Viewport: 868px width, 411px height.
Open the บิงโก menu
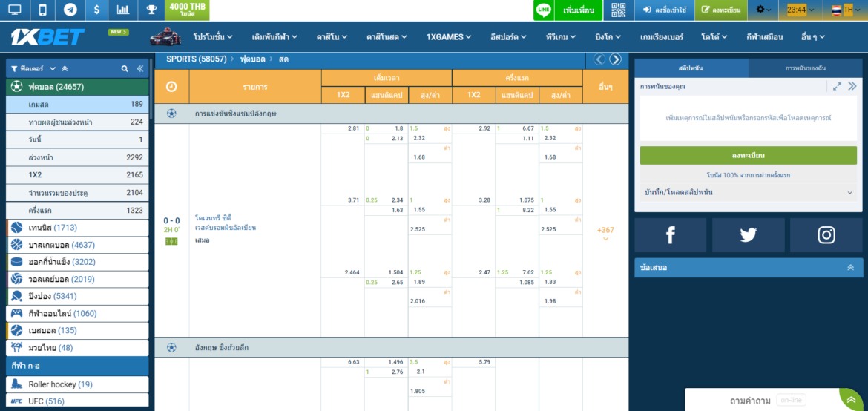(608, 37)
